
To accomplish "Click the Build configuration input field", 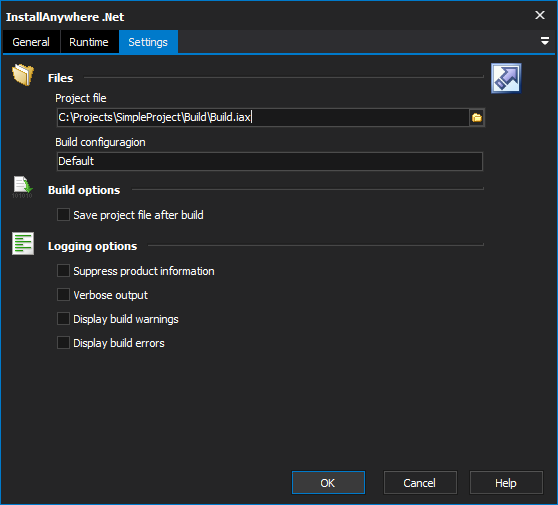I will [270, 161].
